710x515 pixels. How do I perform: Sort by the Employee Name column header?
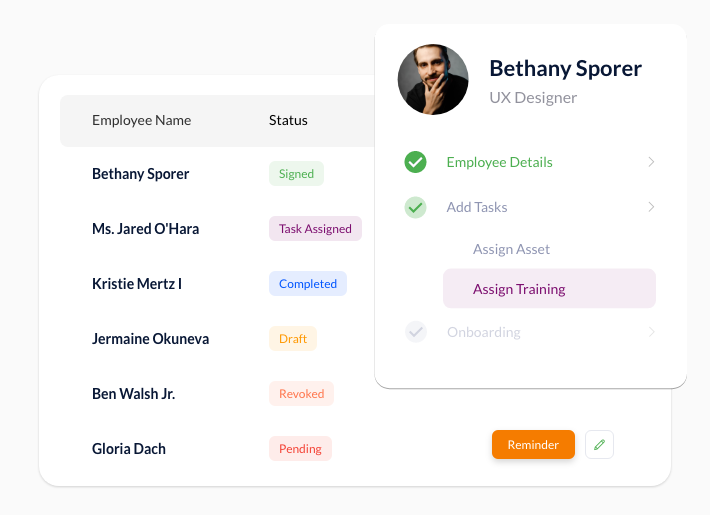click(141, 120)
